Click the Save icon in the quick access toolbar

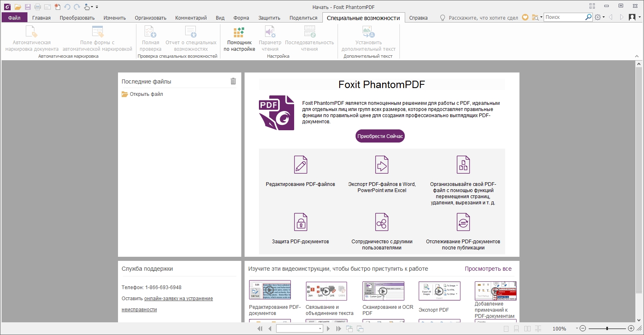click(28, 7)
